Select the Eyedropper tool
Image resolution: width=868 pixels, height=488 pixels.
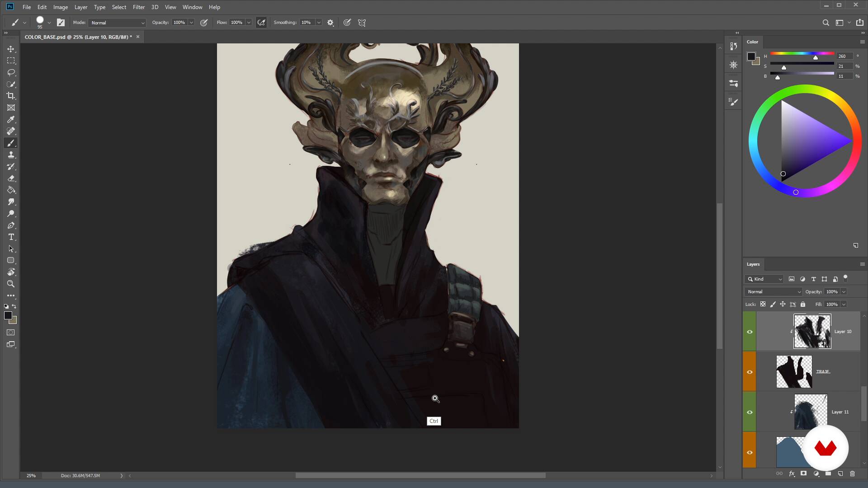11,119
